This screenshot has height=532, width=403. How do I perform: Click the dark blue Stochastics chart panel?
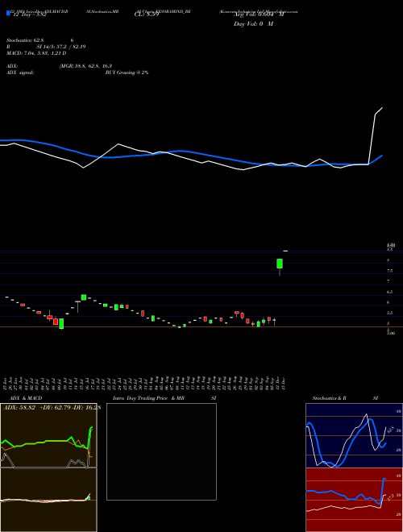point(354,435)
